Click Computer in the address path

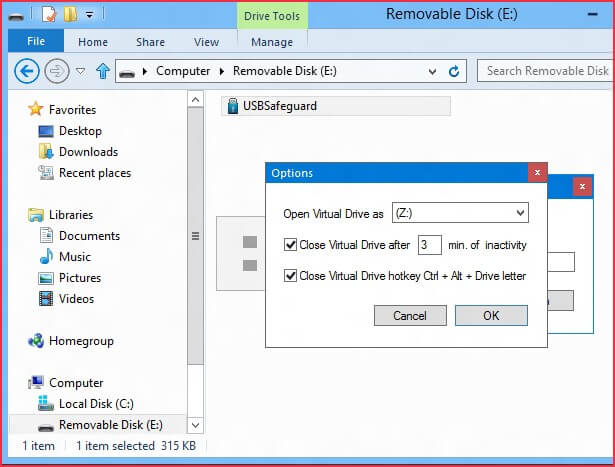(x=183, y=71)
